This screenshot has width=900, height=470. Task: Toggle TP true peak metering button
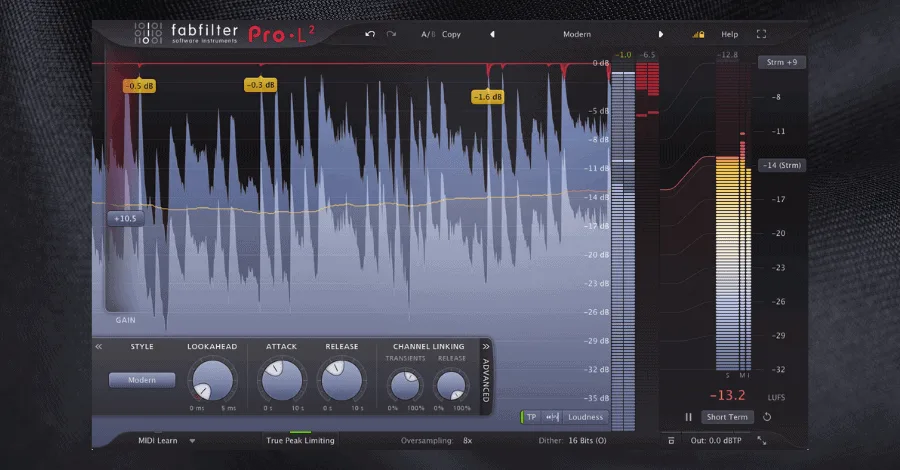tap(531, 417)
